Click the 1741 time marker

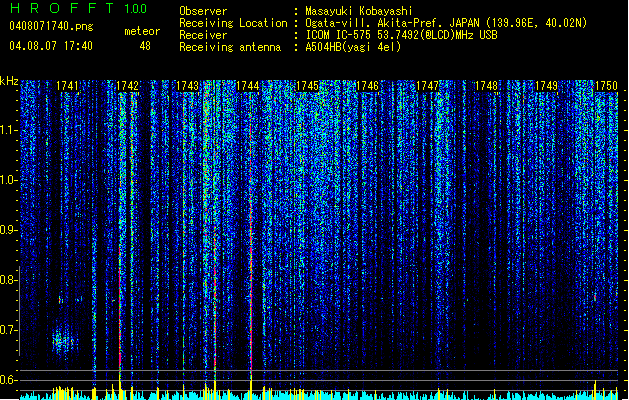tap(67, 86)
